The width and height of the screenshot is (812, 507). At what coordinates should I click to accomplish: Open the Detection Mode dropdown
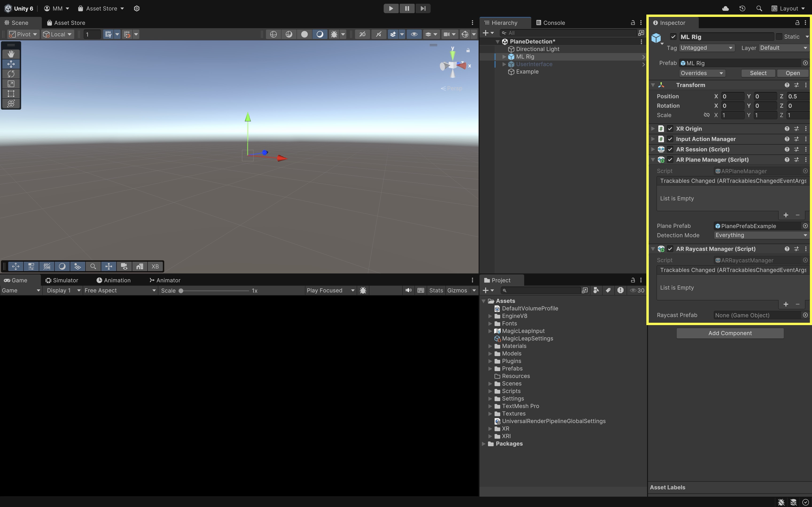[761, 235]
